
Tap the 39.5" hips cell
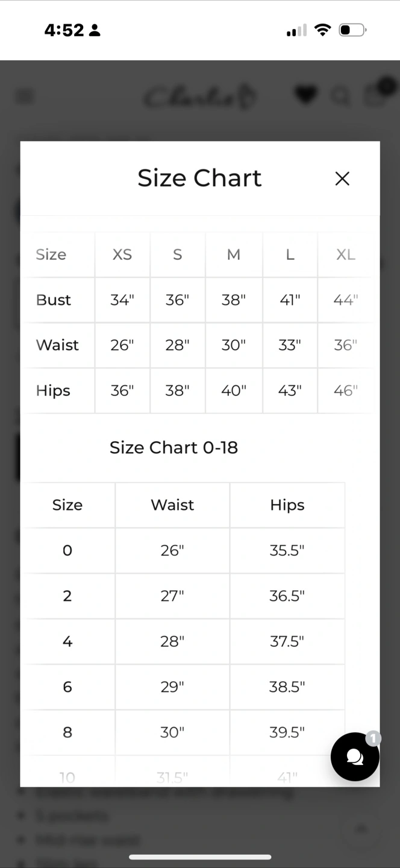[287, 732]
